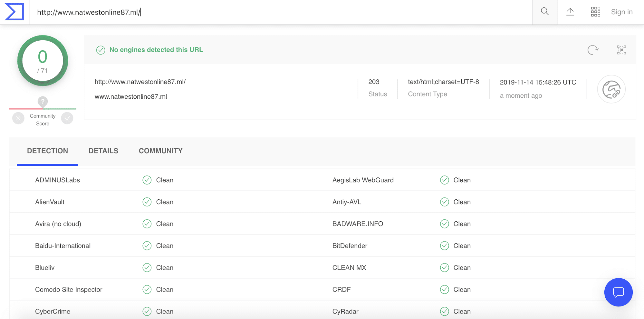Click the Blueliv engine name
This screenshot has height=319, width=644.
pos(45,268)
